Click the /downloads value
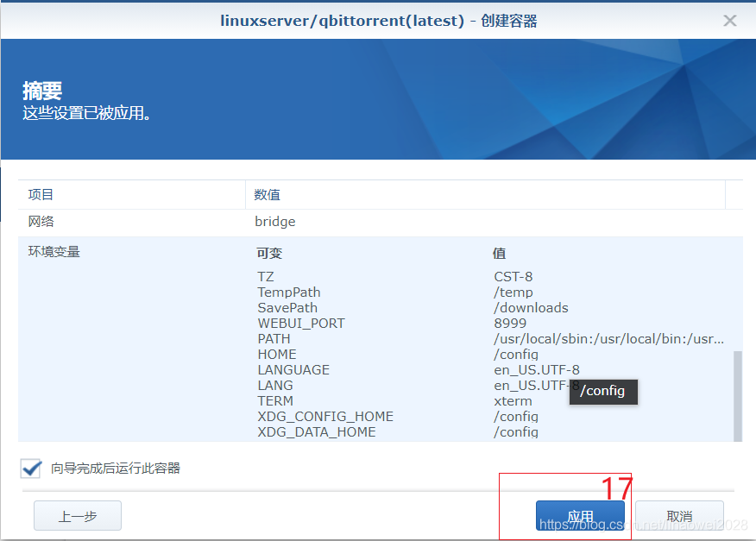The image size is (756, 541). [x=531, y=308]
